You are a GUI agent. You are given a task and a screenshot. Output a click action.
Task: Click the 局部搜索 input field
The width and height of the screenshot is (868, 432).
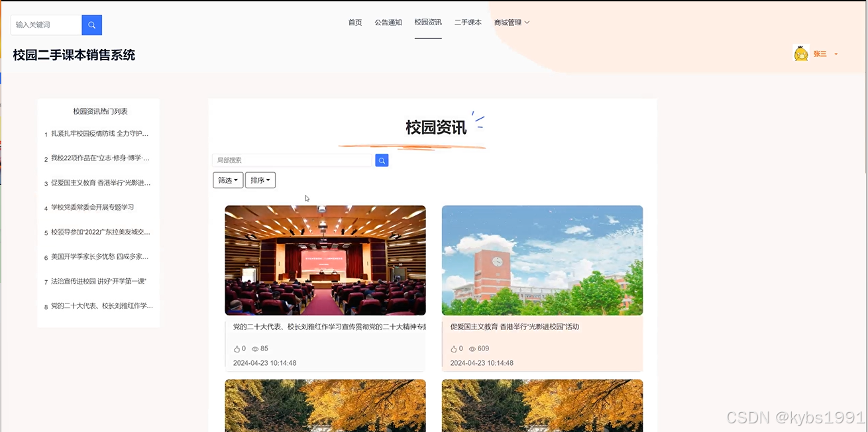pos(293,160)
